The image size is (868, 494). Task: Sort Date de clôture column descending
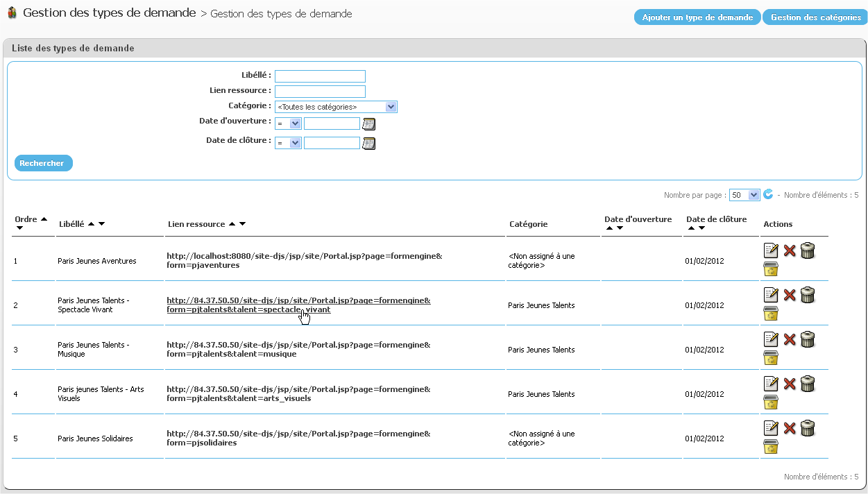point(702,228)
